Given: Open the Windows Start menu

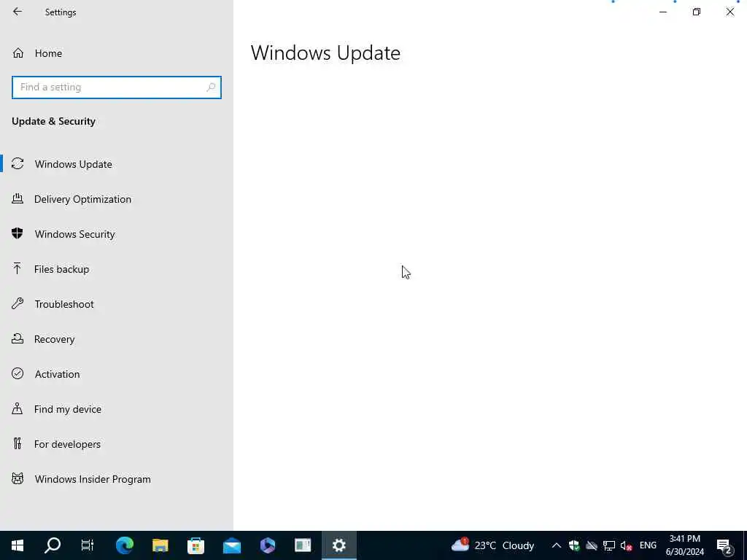Looking at the screenshot, I should click(x=18, y=545).
